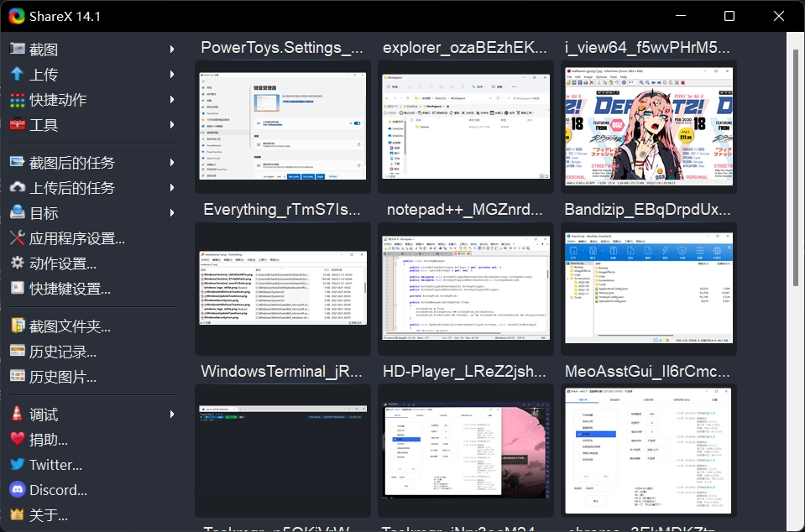Expand the 截图 submenu arrow
This screenshot has width=805, height=532.
click(x=172, y=50)
